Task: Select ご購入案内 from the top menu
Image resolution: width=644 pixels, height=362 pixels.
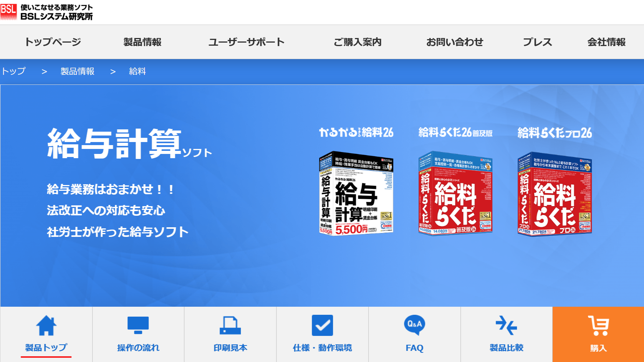Action: tap(358, 42)
